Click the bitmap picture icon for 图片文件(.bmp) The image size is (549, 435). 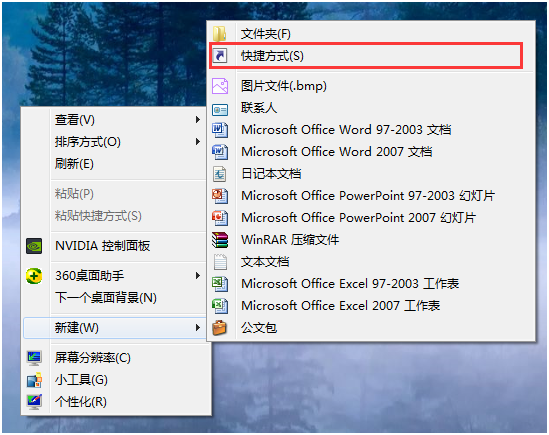point(220,86)
